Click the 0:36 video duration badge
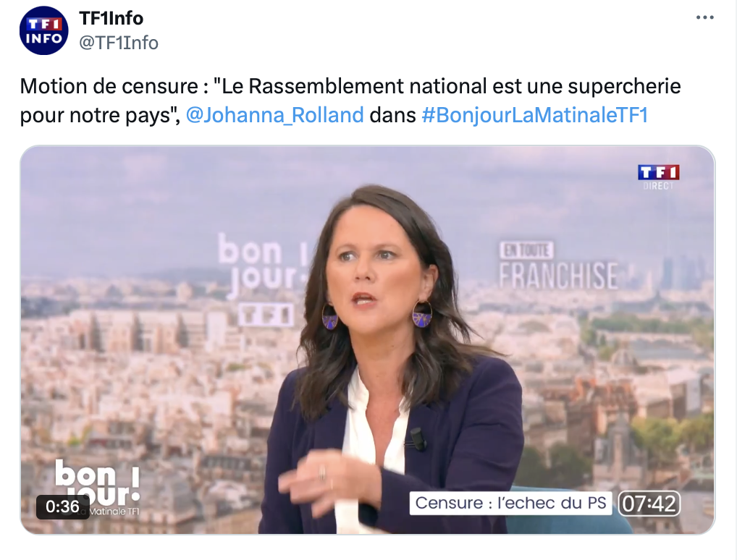The height and width of the screenshot is (560, 737). [x=62, y=506]
